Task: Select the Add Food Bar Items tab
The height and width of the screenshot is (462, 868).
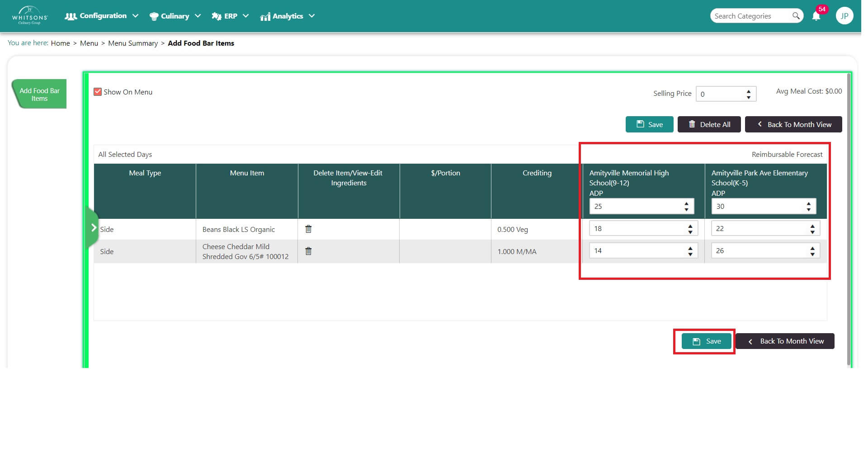Action: pyautogui.click(x=40, y=95)
